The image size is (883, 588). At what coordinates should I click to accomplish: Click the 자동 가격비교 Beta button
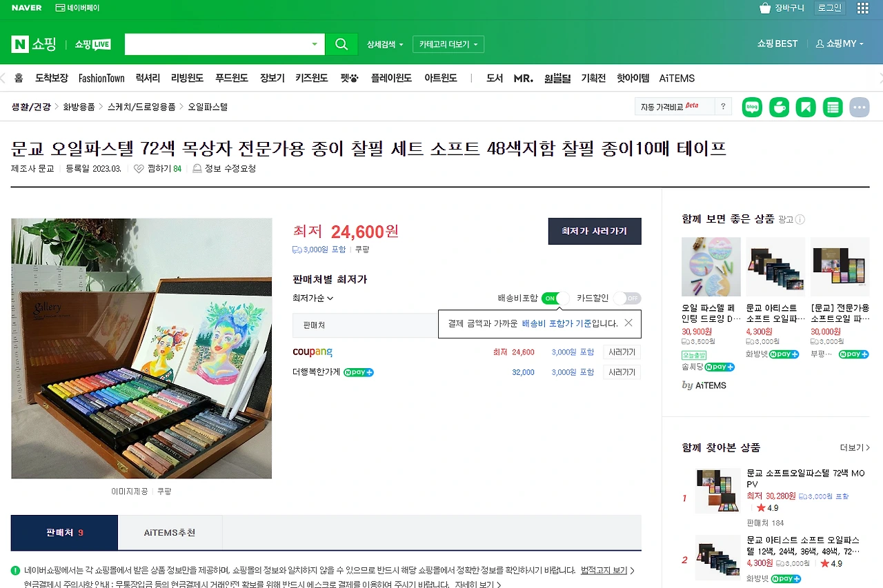tap(675, 106)
